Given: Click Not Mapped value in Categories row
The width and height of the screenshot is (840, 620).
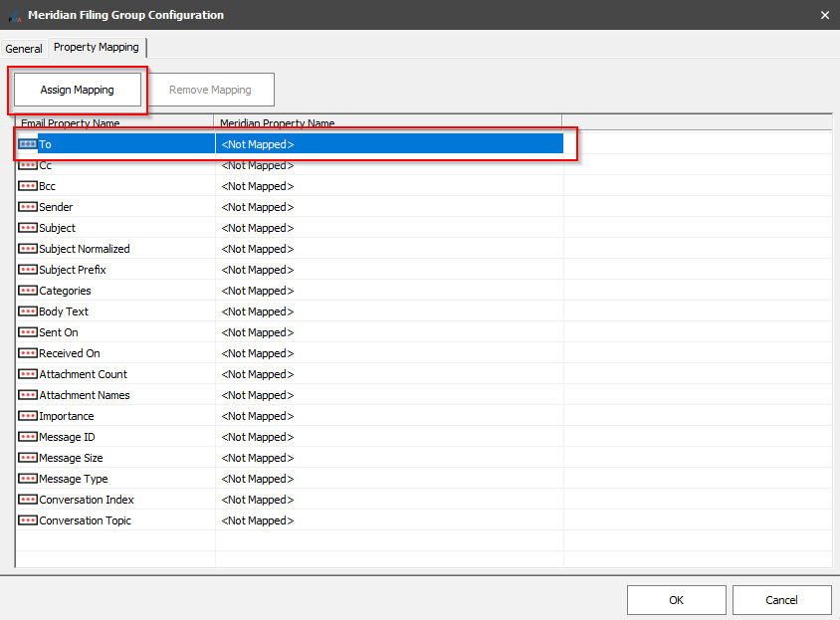Looking at the screenshot, I should point(258,291).
